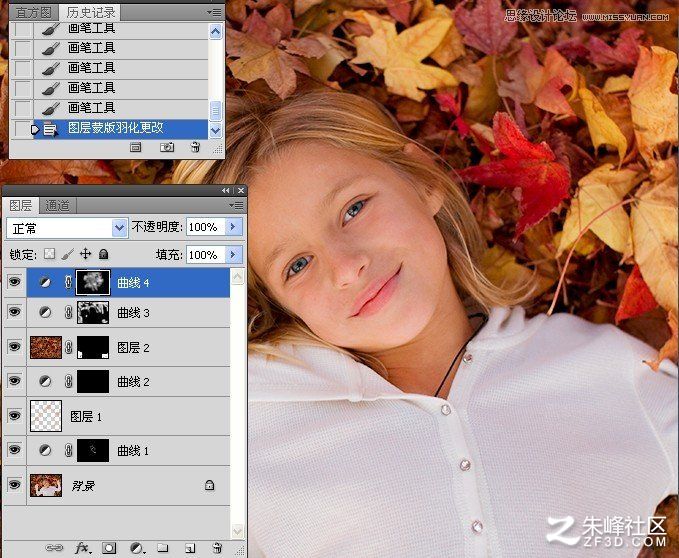This screenshot has height=558, width=679.
Task: Create new document from current history state
Action: pos(136,148)
